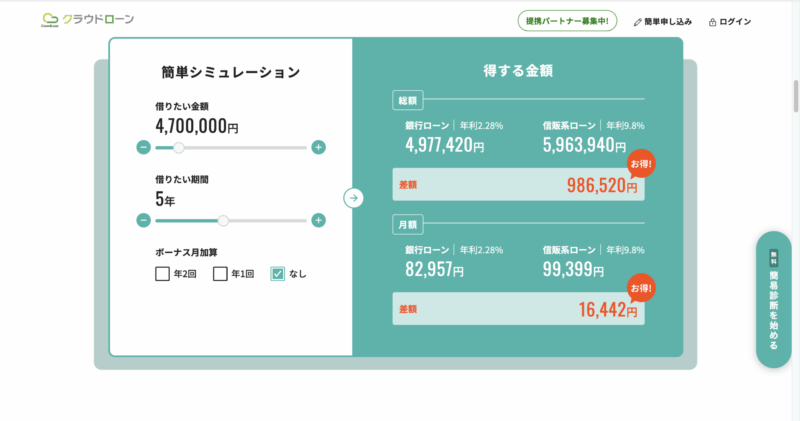The width and height of the screenshot is (800, 421).
Task: Check the 年1回 bonus checkbox
Action: [x=220, y=274]
